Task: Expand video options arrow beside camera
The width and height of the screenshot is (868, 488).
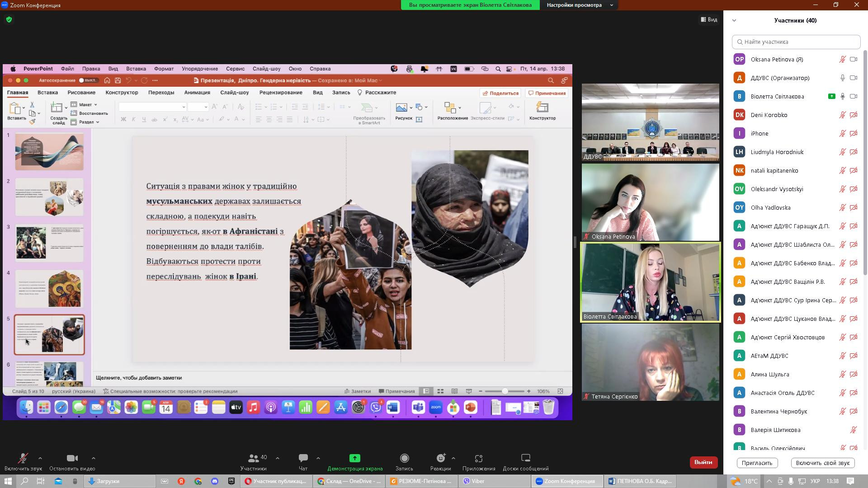Action: [94, 458]
